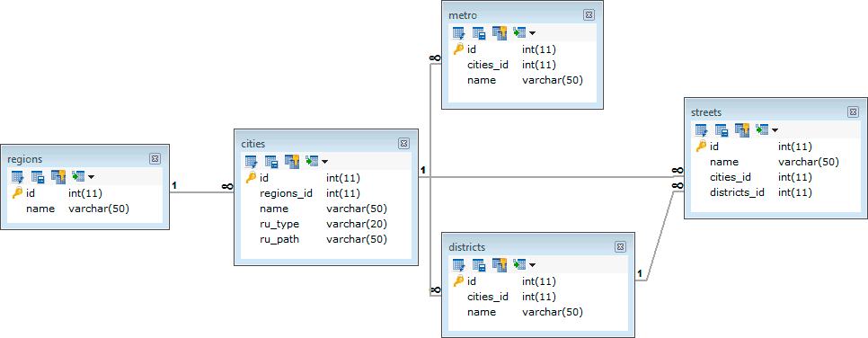Image resolution: width=868 pixels, height=338 pixels.
Task: Click the table-properties icon in districts table
Action: (479, 264)
